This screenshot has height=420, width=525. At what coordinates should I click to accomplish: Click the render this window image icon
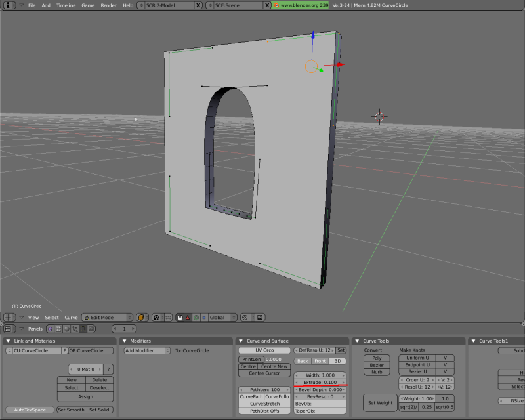coord(260,317)
